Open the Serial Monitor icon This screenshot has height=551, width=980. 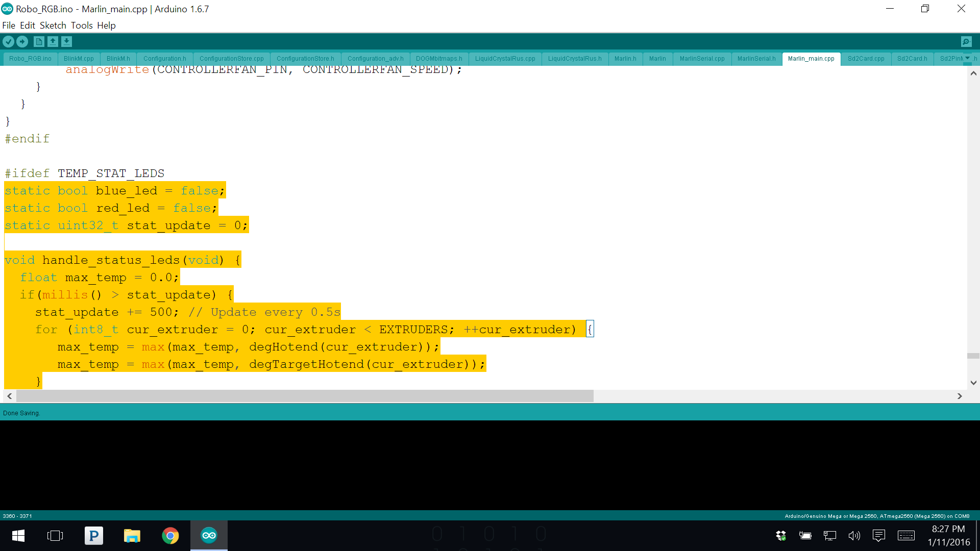point(966,42)
